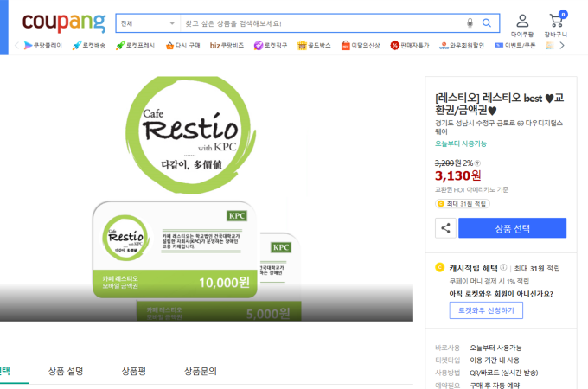Open 로켓배송 menu item
588x389 pixels.
point(89,45)
